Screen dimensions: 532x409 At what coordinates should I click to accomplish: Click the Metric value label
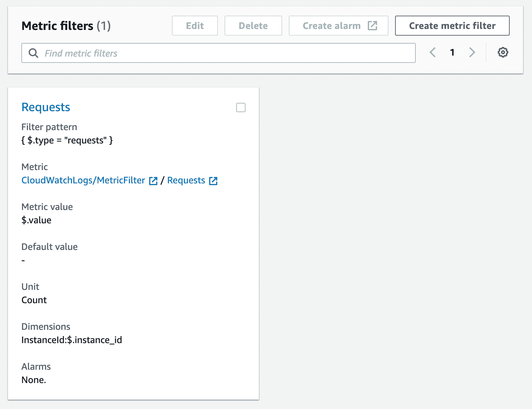pos(47,207)
